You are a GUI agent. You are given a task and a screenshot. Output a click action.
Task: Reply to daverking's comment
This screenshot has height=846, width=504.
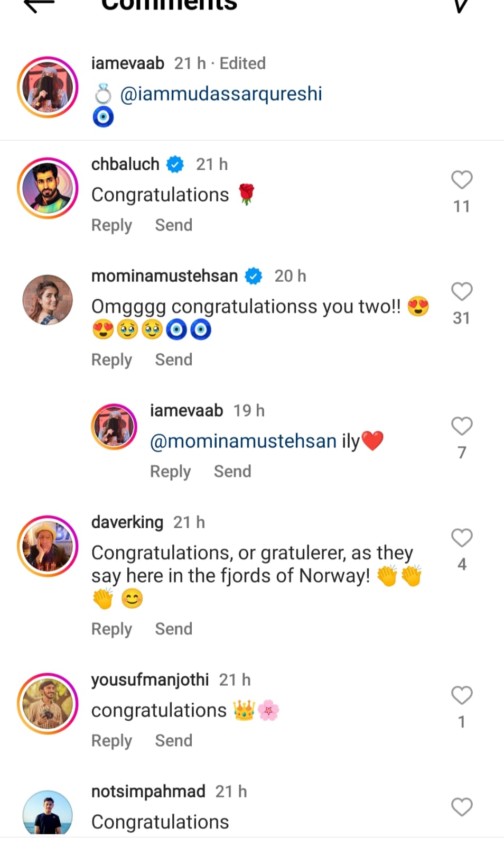pyautogui.click(x=111, y=629)
